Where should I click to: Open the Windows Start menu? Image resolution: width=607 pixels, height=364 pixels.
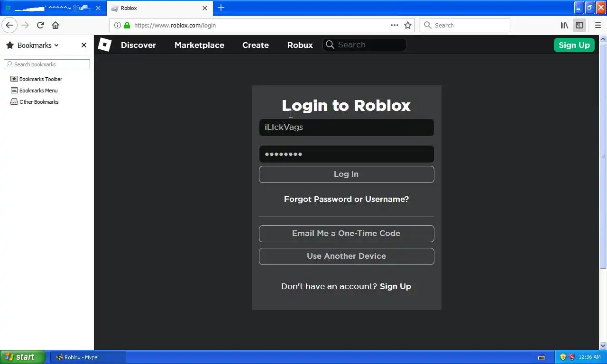click(23, 357)
